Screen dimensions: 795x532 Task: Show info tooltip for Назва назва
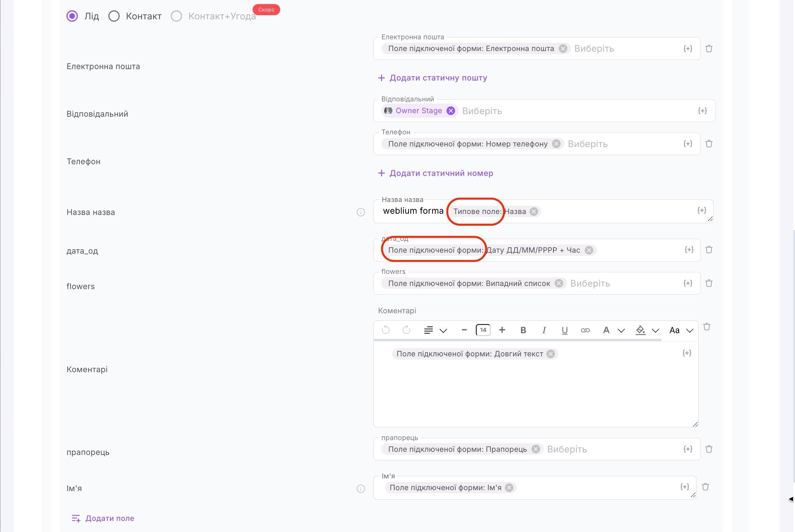pyautogui.click(x=361, y=212)
